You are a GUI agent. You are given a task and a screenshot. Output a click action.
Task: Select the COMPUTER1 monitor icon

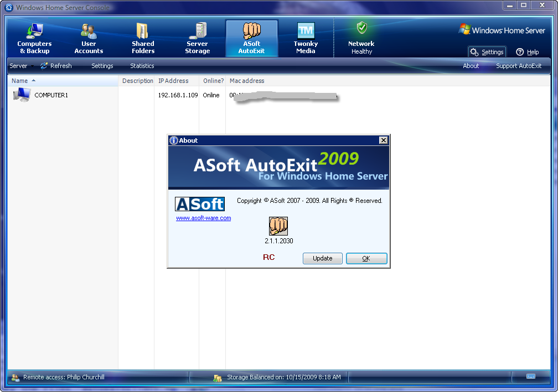pos(22,95)
